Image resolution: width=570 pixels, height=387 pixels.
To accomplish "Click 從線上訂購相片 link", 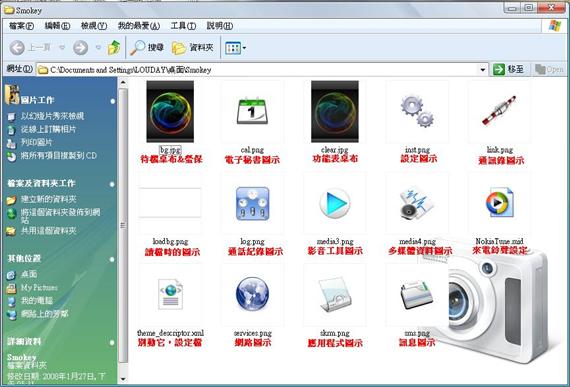I will pyautogui.click(x=48, y=129).
